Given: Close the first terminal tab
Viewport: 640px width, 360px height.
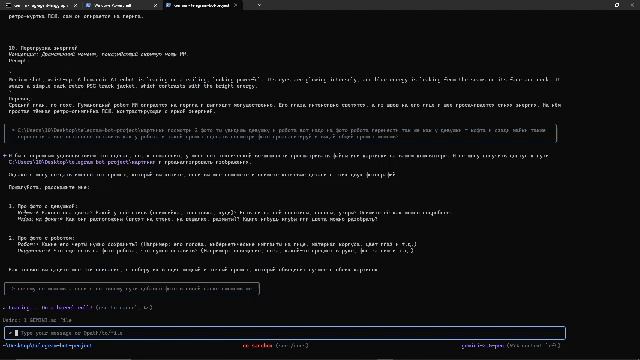Looking at the screenshot, I should coord(76,6).
